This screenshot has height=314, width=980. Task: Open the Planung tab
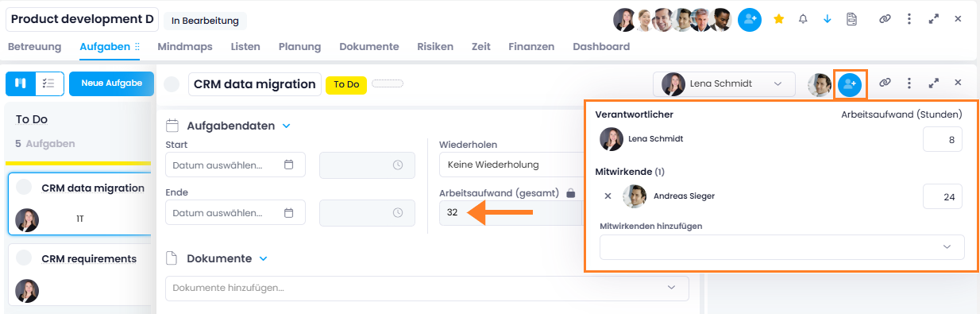coord(299,47)
